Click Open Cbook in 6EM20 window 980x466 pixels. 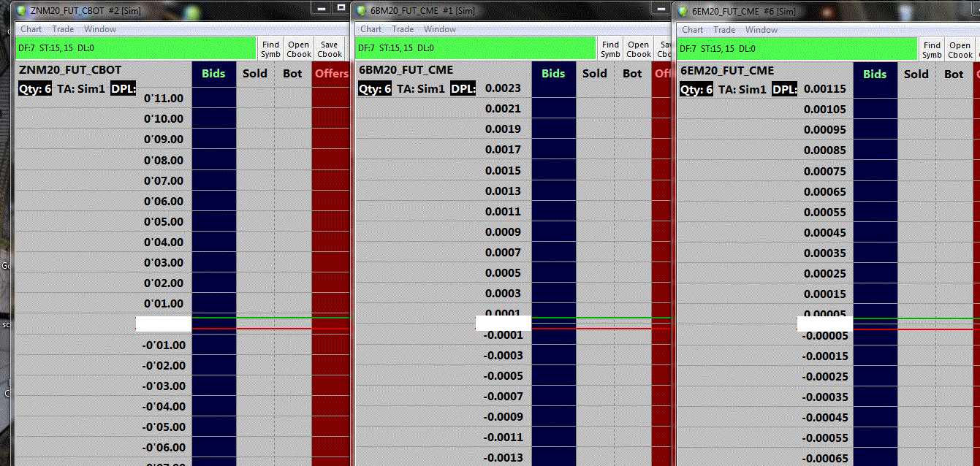pyautogui.click(x=960, y=50)
